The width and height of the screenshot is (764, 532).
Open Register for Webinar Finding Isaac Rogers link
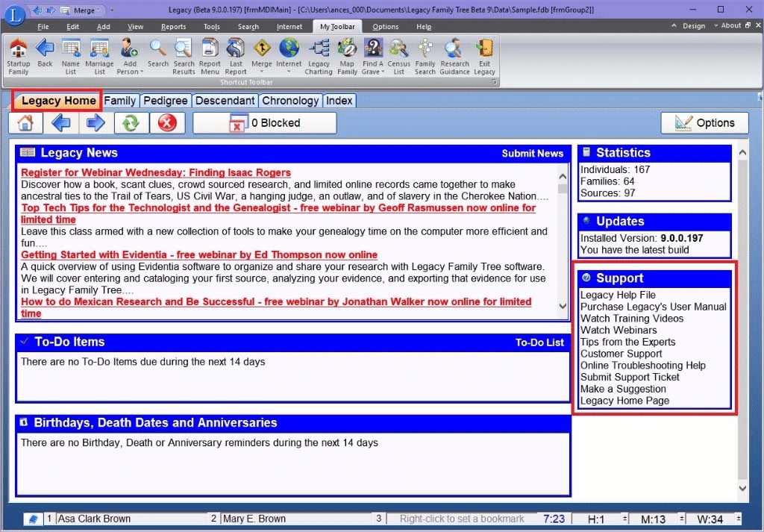tap(156, 172)
